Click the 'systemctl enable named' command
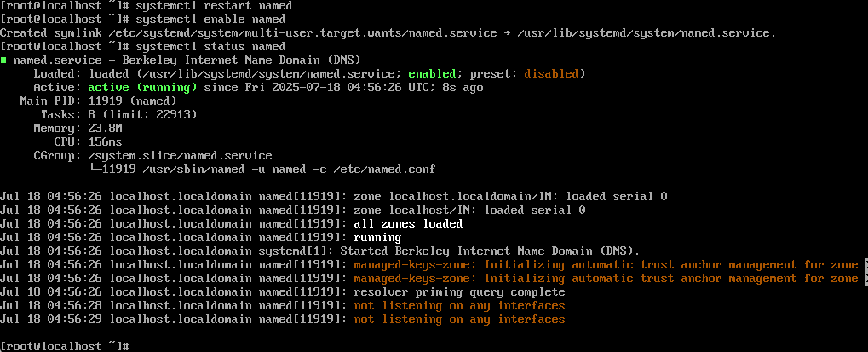The width and height of the screenshot is (868, 352). coord(210,20)
